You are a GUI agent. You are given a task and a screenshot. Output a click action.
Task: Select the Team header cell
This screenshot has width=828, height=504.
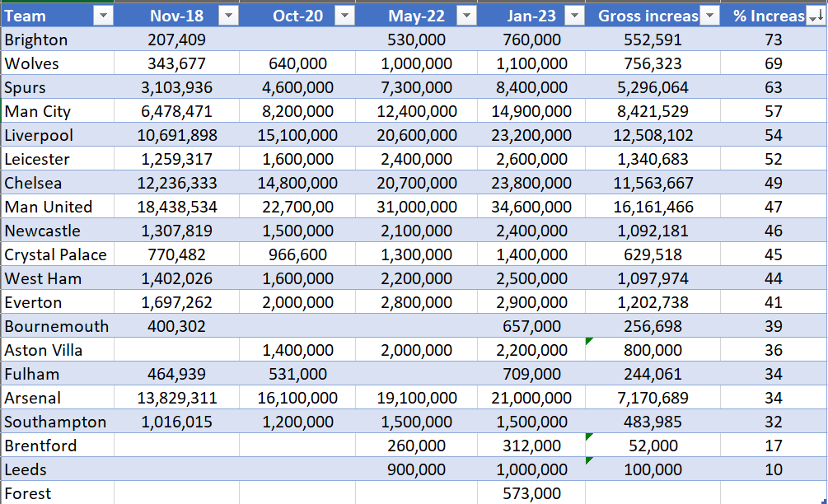pos(58,16)
